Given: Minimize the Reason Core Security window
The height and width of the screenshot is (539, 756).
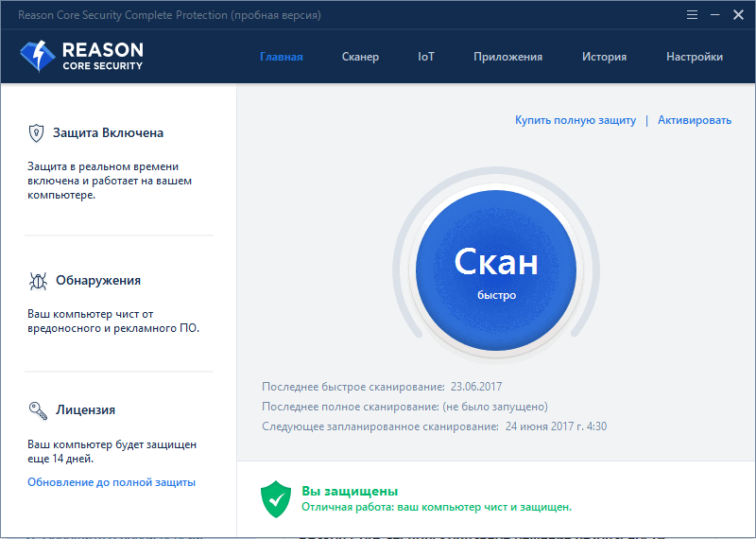Looking at the screenshot, I should tap(715, 15).
